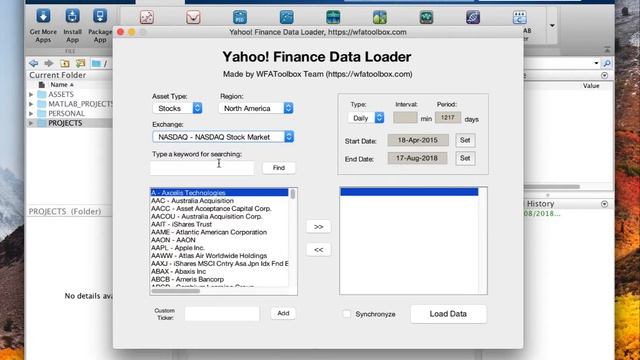
Task: Select AAON - AAON in ticker list
Action: click(220, 240)
